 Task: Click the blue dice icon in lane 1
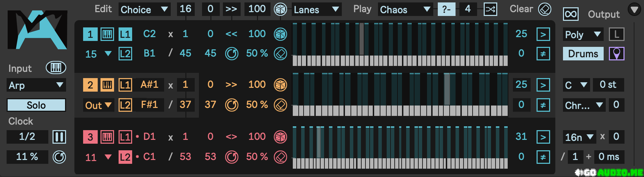coord(280,34)
